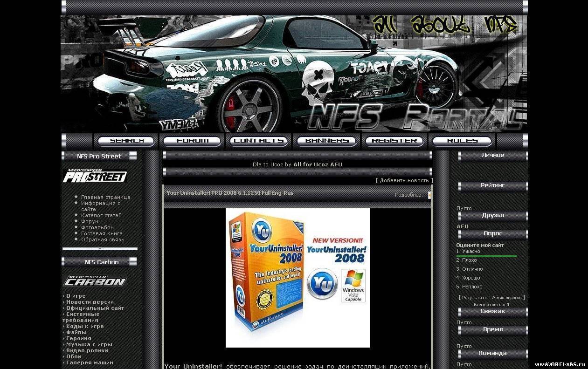The height and width of the screenshot is (369, 588).
Task: Open the Форум link in the sidebar
Action: (90, 221)
